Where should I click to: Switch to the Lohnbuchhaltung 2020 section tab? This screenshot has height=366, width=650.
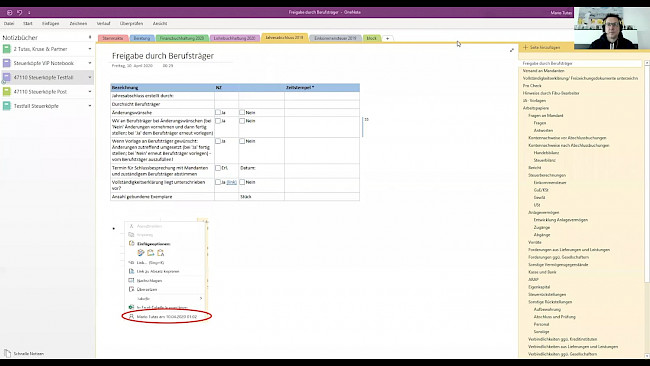(235, 38)
